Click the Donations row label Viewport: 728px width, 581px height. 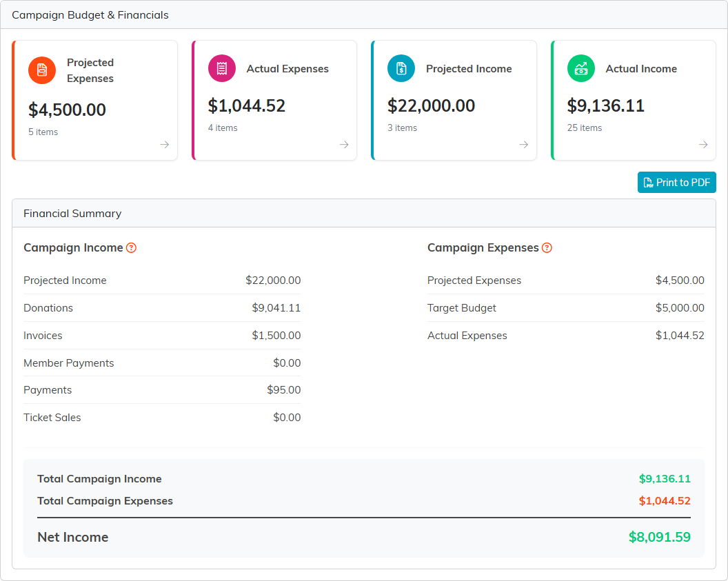(x=48, y=308)
